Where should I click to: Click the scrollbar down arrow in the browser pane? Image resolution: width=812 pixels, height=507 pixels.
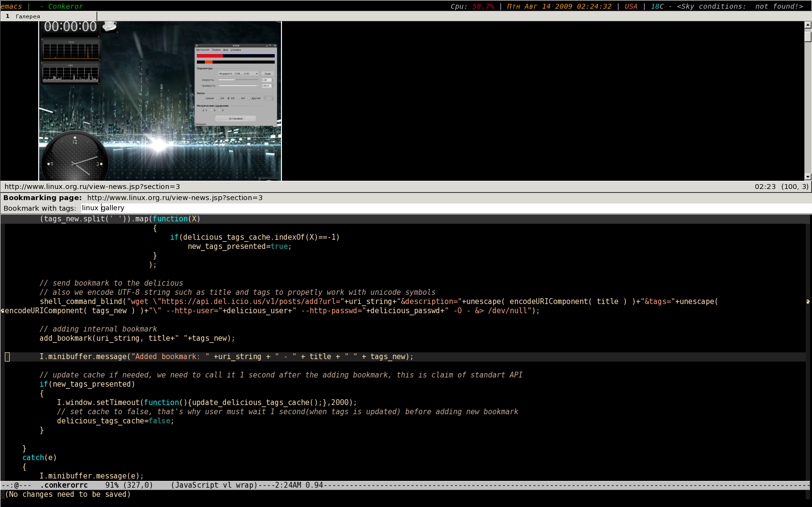808,177
